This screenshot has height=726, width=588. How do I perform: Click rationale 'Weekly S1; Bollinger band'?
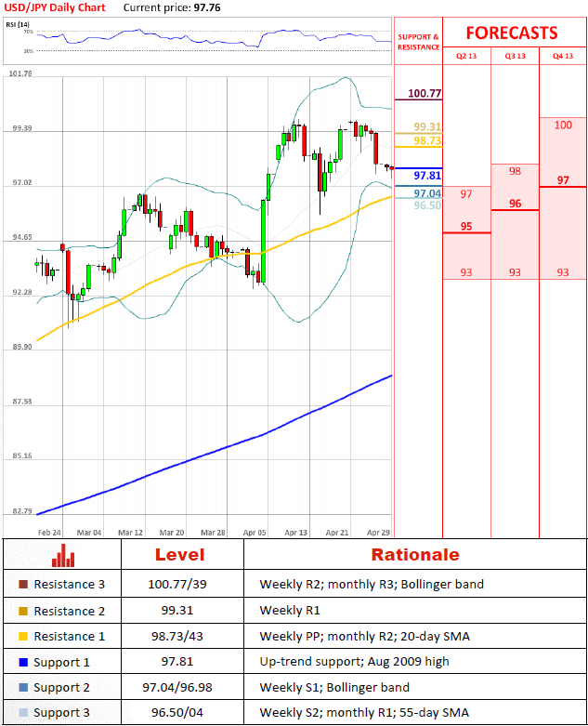pos(334,688)
